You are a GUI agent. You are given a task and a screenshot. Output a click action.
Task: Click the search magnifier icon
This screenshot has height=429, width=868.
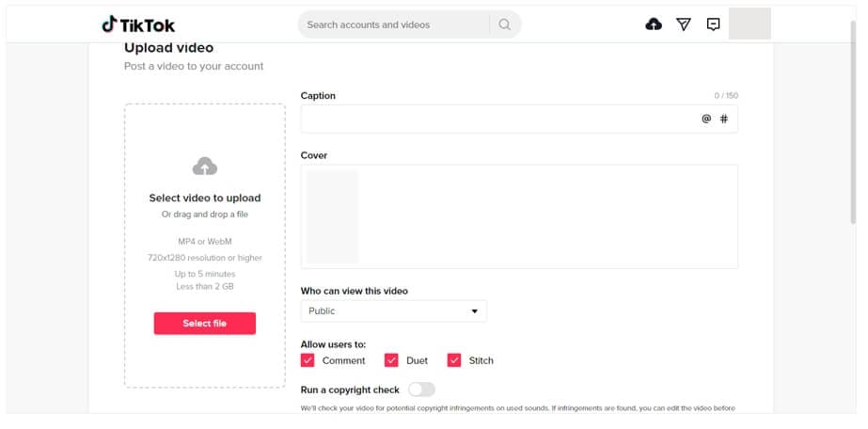point(505,24)
